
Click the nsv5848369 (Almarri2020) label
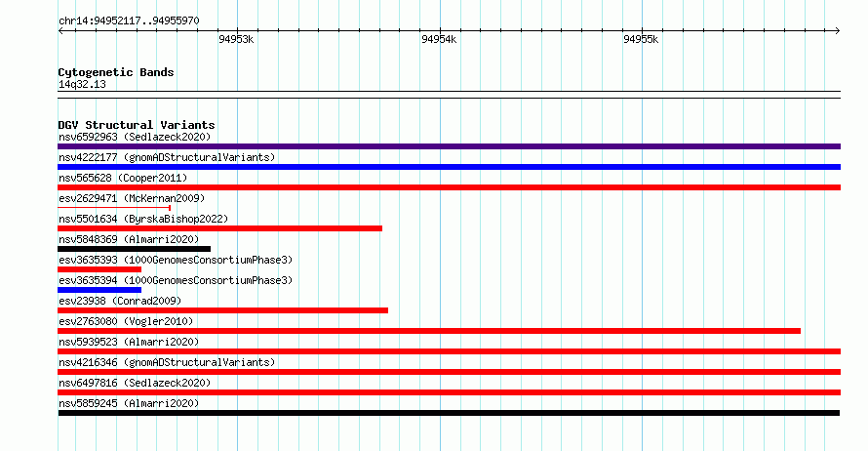(129, 239)
